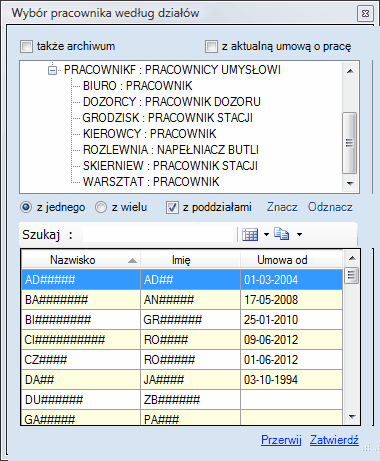Close the 'Wybór pracownika według działów' dialog
Viewport: 380px width, 461px height.
(x=365, y=14)
